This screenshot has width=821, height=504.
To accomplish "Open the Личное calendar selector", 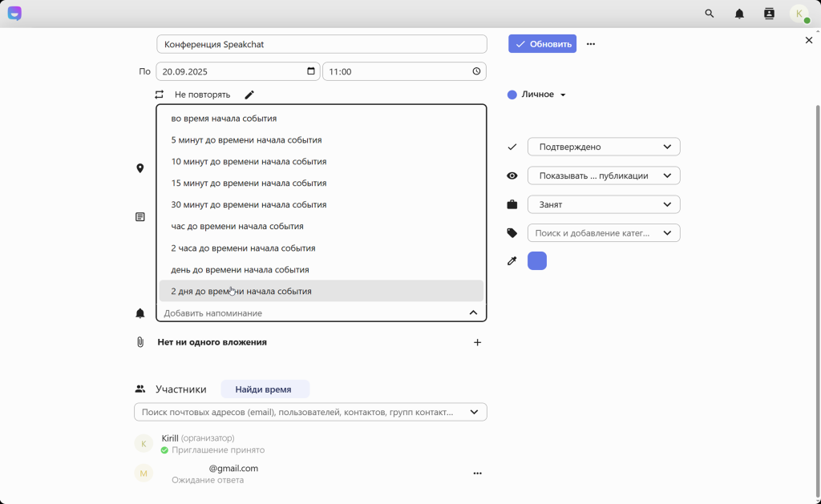I will [536, 95].
